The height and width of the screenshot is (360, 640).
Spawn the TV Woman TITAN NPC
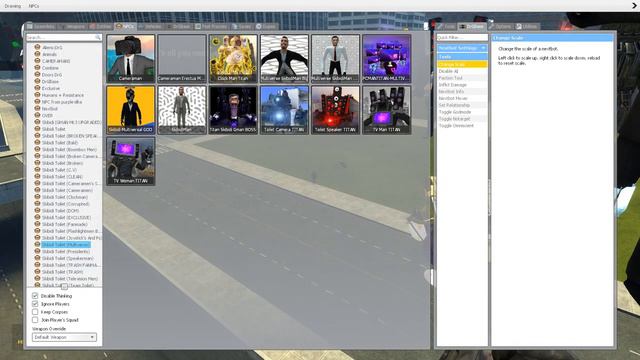[131, 161]
